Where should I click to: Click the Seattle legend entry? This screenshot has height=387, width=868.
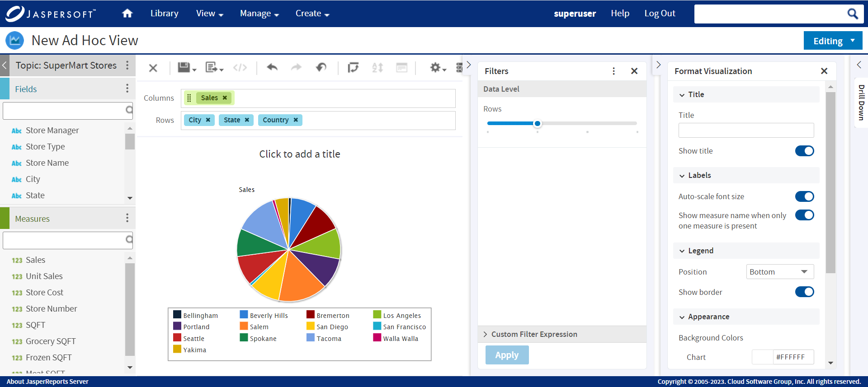(189, 338)
